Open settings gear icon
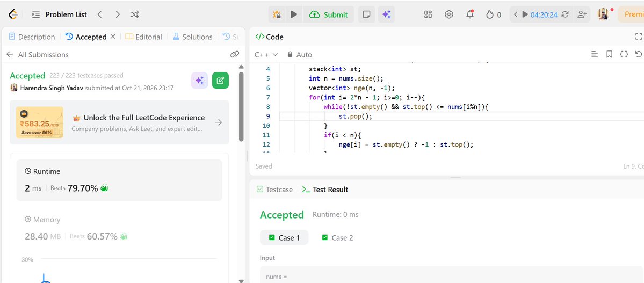The height and width of the screenshot is (283, 644). 449,14
